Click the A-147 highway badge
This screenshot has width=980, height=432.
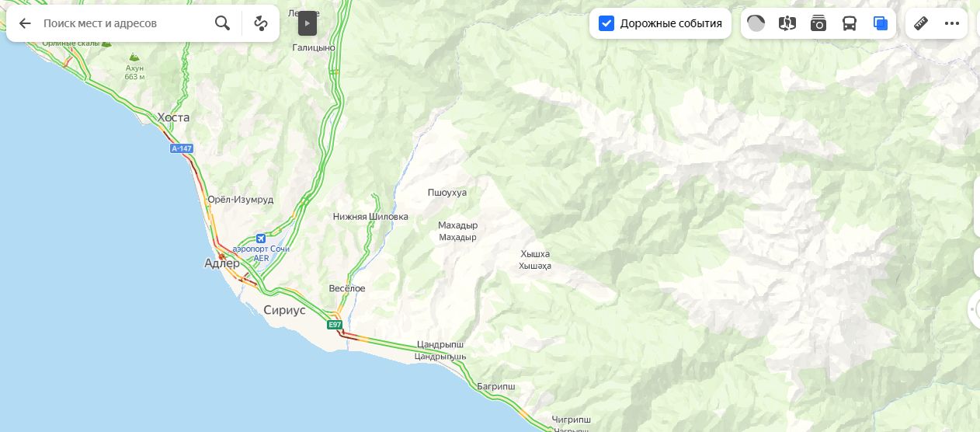[x=182, y=148]
